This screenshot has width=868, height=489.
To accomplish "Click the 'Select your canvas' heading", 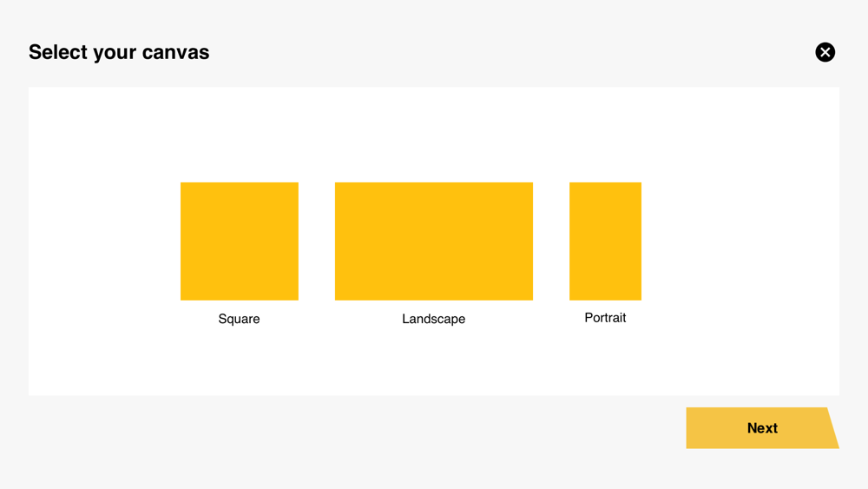I will [x=119, y=52].
